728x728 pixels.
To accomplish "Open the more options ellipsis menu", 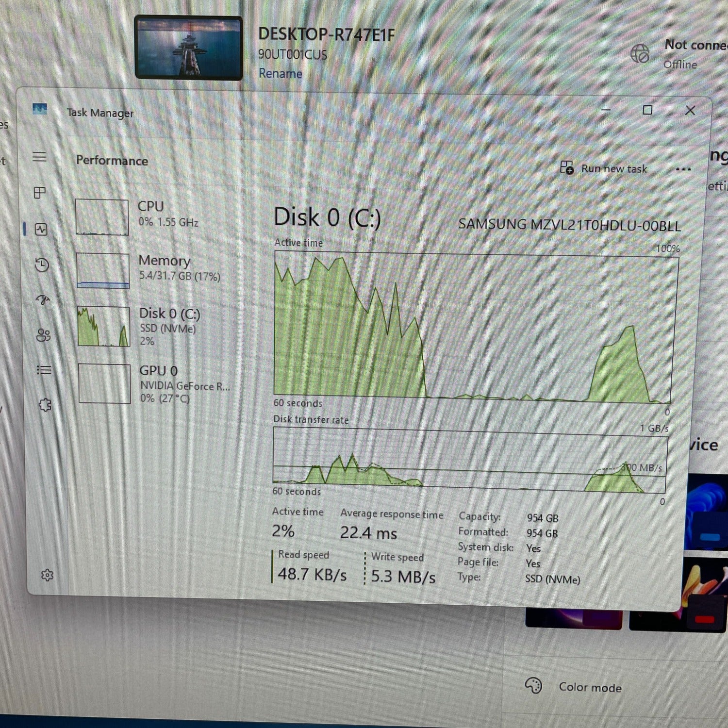I will [684, 169].
